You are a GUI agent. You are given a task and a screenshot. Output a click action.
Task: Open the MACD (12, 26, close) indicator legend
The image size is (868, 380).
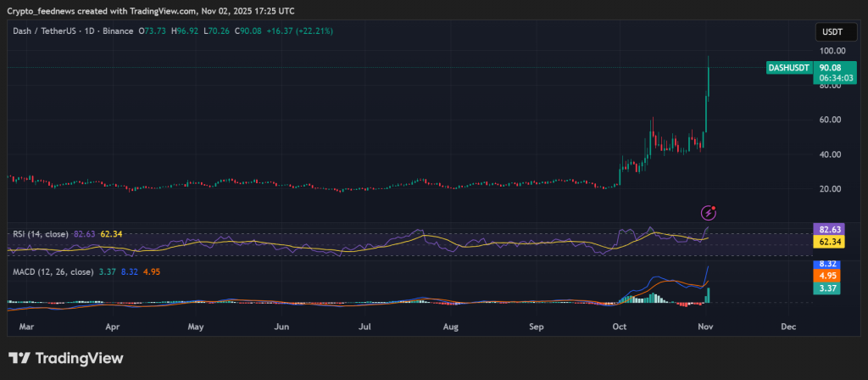click(x=53, y=272)
